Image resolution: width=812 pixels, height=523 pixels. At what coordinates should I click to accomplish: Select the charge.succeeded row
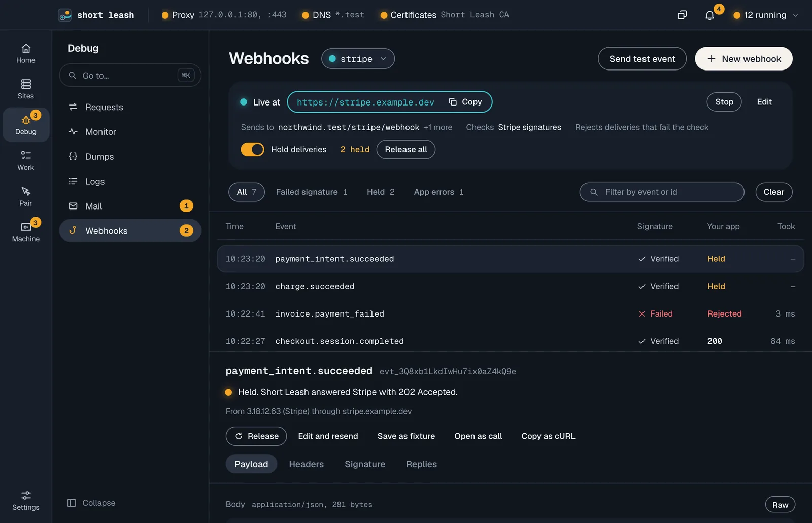(511, 287)
